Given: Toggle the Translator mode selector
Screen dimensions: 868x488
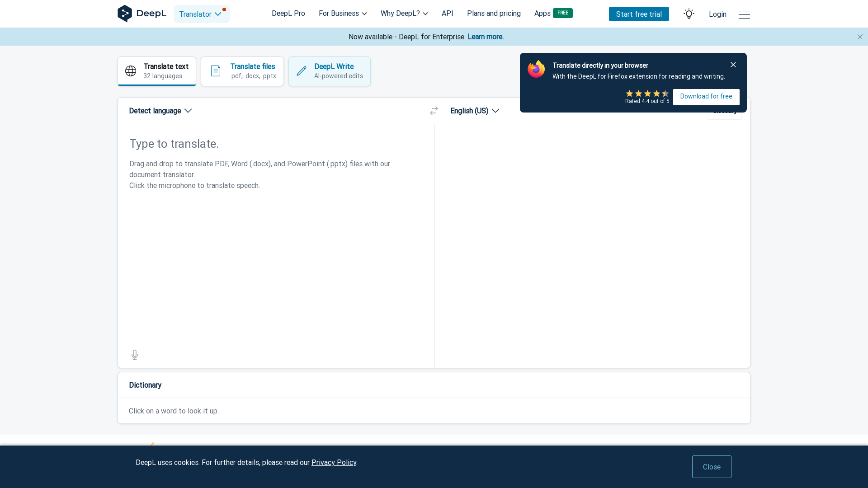Looking at the screenshot, I should click(202, 14).
